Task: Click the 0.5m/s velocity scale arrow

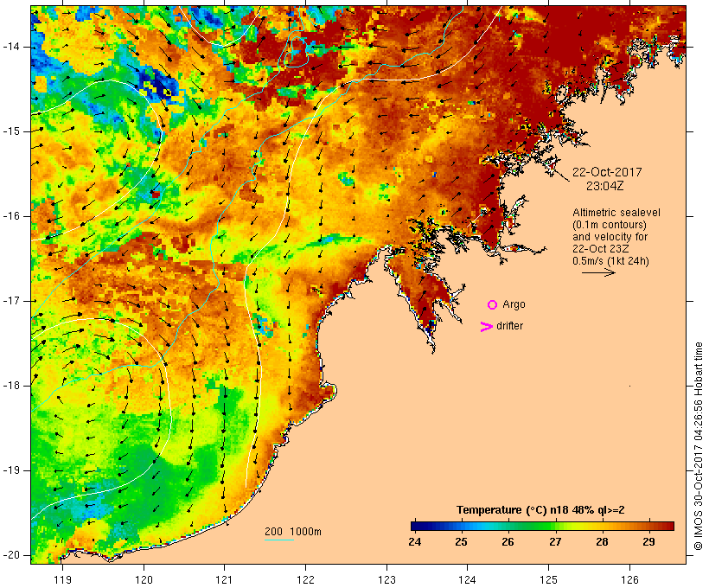Action: click(x=598, y=272)
